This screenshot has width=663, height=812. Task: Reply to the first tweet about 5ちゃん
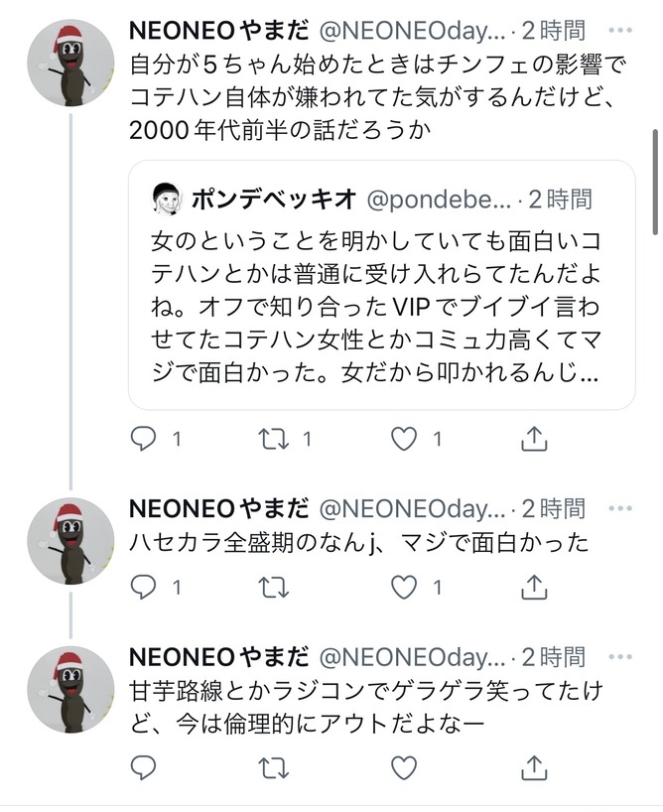pyautogui.click(x=145, y=438)
